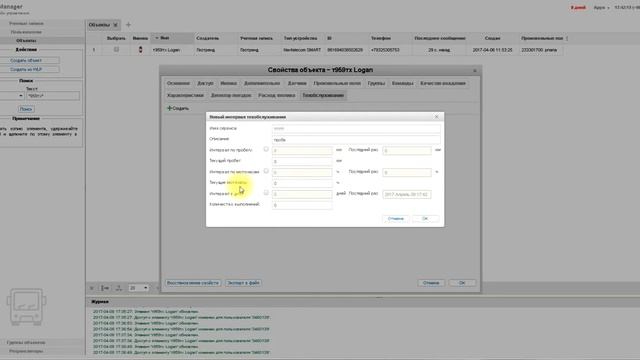The height and width of the screenshot is (360, 640).
Task: Switch to the Произвольные поля tab
Action: coord(337,83)
